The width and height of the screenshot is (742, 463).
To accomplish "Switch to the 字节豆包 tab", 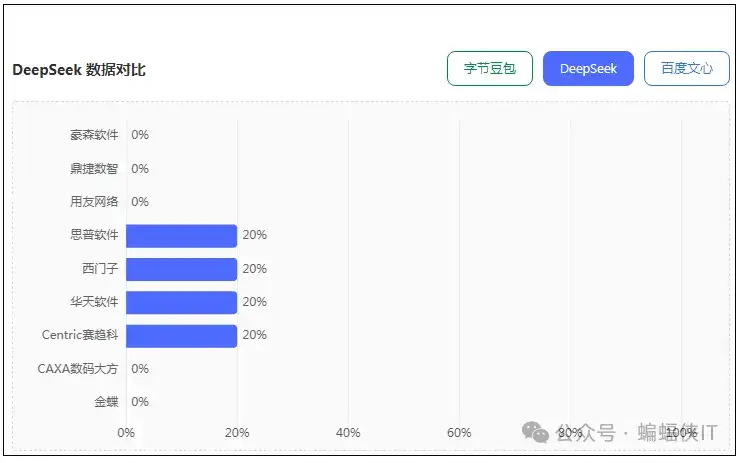I will click(489, 69).
